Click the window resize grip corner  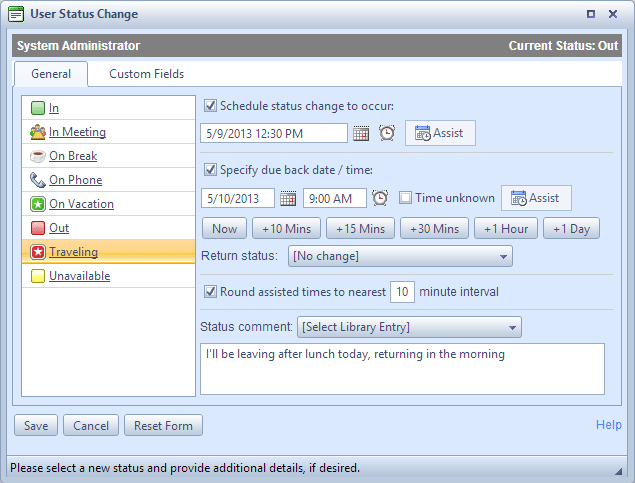(618, 470)
